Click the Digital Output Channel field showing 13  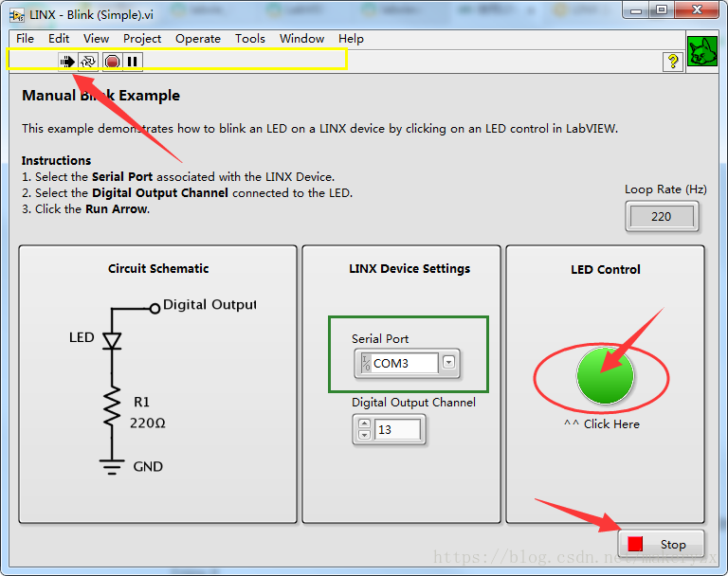click(397, 429)
